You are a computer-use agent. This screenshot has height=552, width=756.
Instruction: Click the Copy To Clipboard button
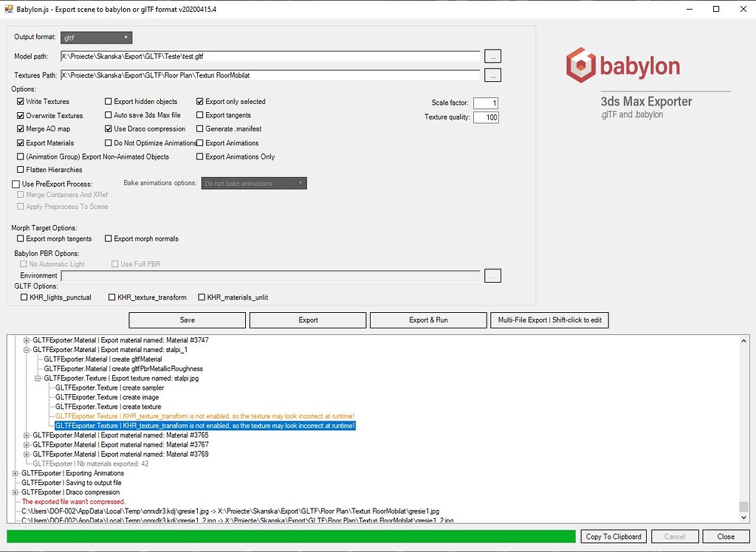tap(613, 537)
